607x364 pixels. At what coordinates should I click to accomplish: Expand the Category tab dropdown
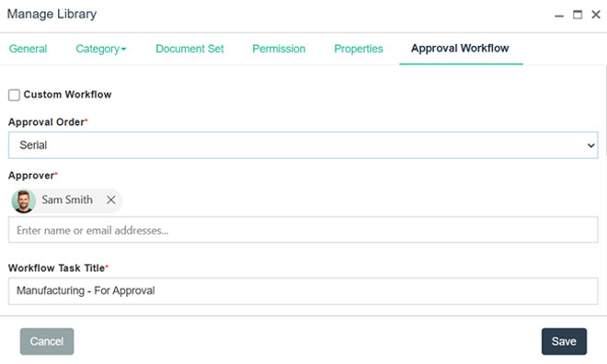[100, 49]
